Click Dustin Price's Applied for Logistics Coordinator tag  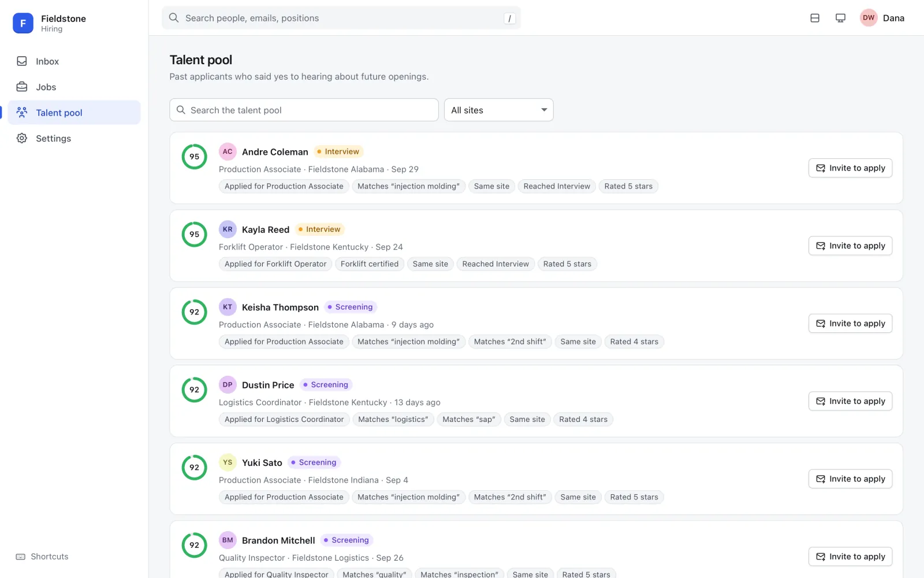pyautogui.click(x=284, y=420)
